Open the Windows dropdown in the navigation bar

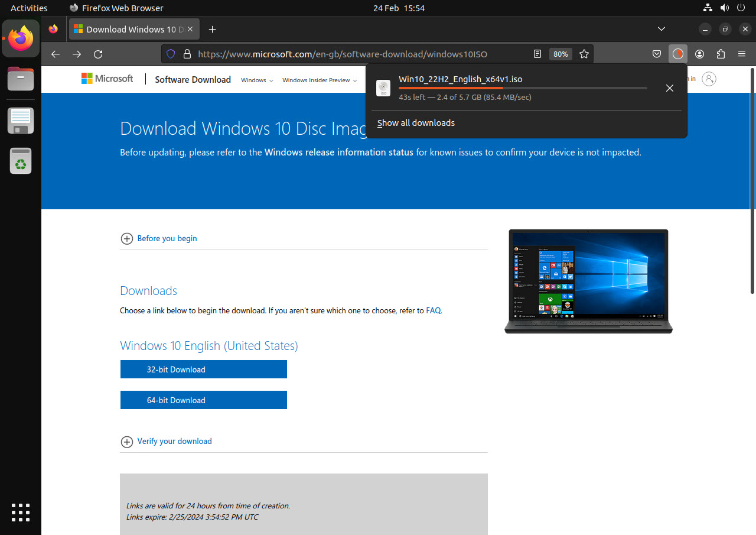pyautogui.click(x=256, y=80)
